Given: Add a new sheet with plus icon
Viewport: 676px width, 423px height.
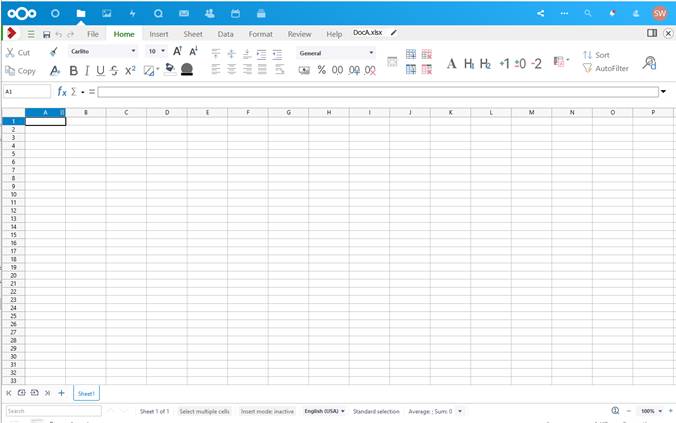Looking at the screenshot, I should tap(61, 393).
